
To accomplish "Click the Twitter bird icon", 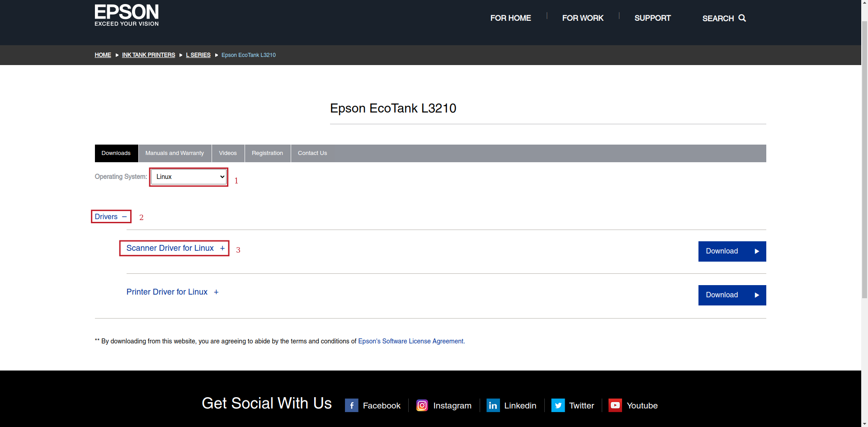I will [x=558, y=405].
